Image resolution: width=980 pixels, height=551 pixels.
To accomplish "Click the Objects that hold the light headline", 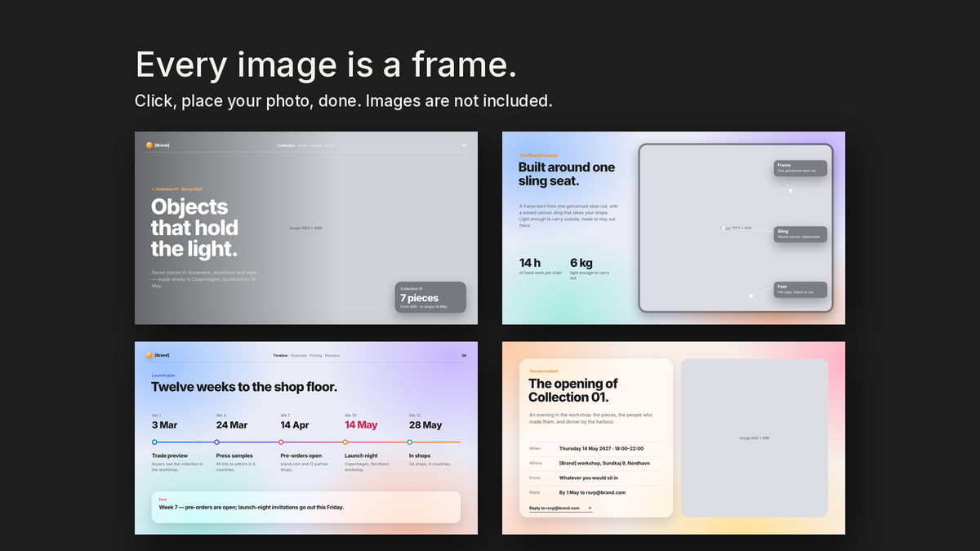I will point(194,227).
